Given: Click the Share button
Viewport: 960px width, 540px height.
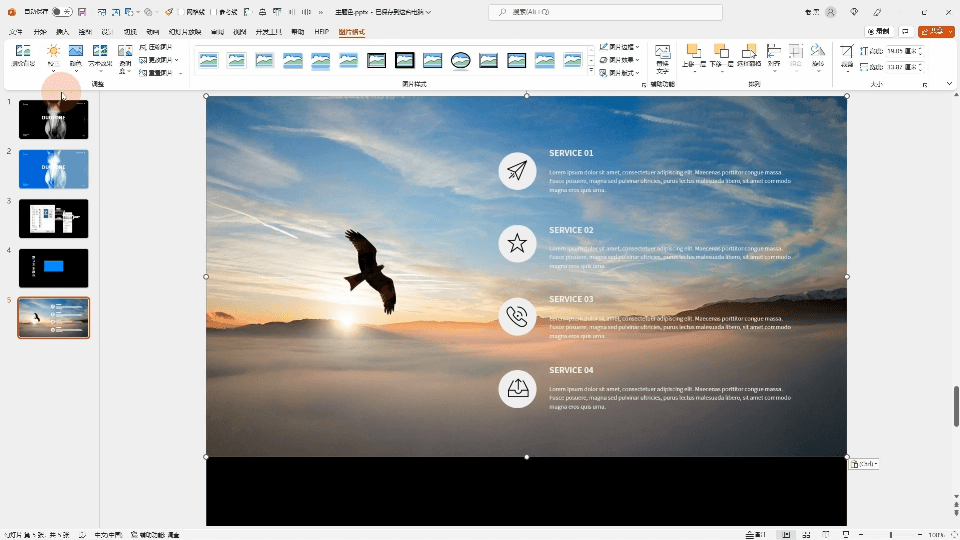Looking at the screenshot, I should point(936,31).
